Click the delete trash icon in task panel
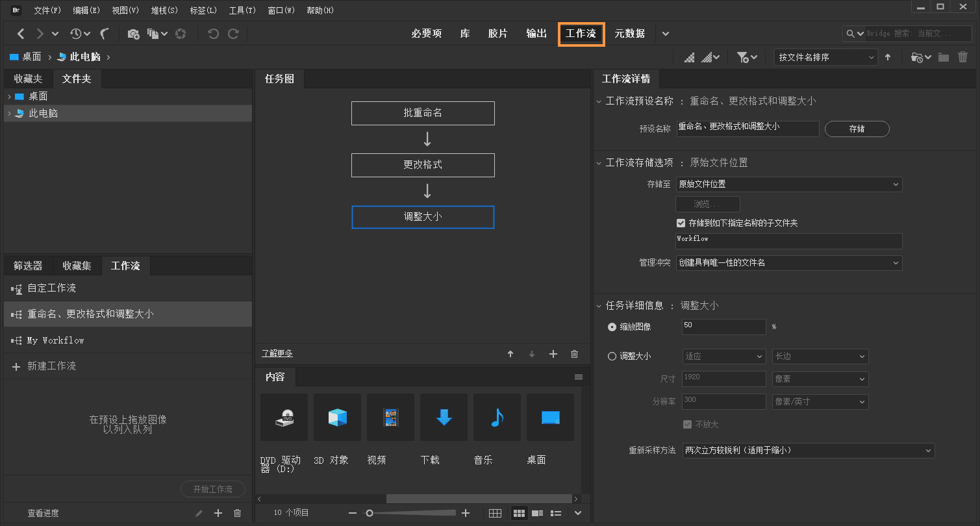 (574, 354)
